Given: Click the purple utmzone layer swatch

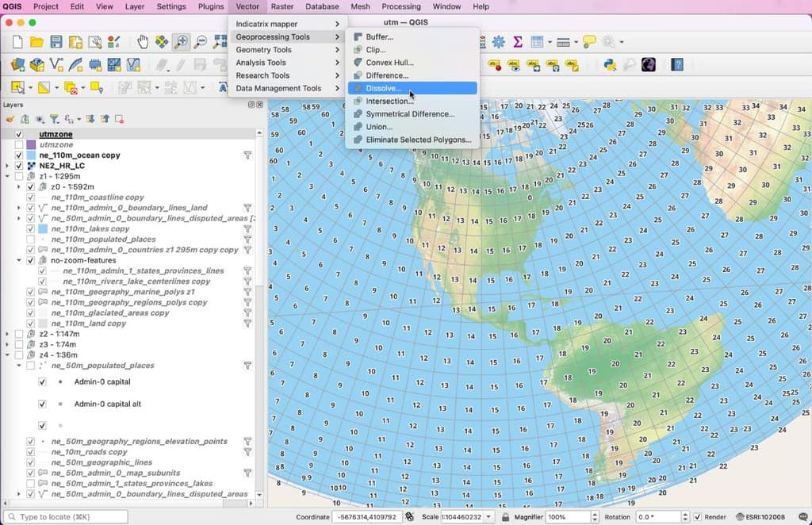Looking at the screenshot, I should (31, 144).
